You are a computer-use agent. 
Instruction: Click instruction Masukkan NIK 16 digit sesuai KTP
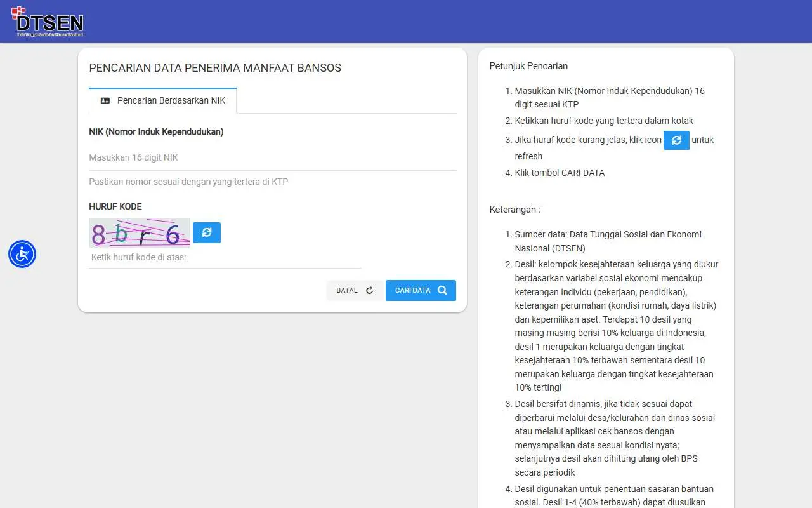(x=610, y=98)
